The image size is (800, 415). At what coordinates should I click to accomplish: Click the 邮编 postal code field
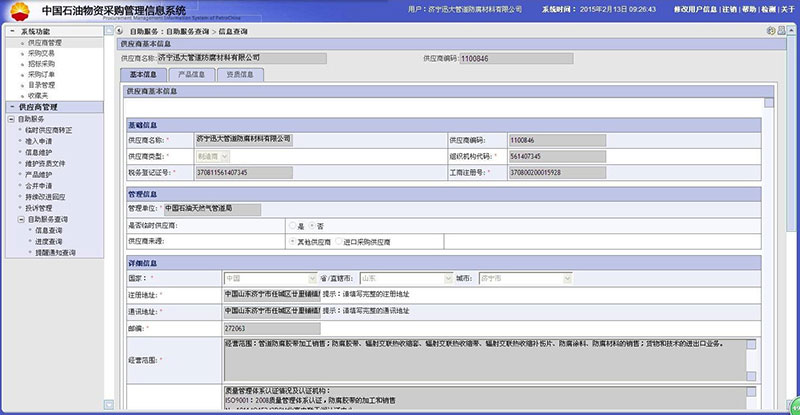point(272,327)
